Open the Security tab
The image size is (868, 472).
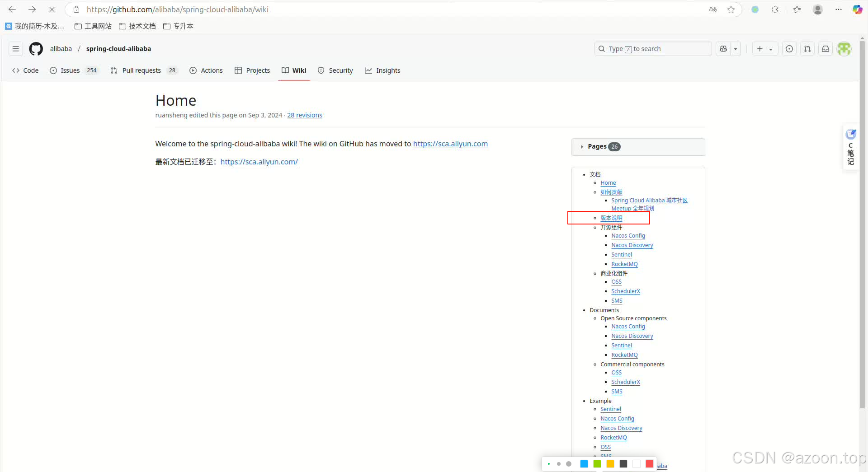tap(335, 70)
